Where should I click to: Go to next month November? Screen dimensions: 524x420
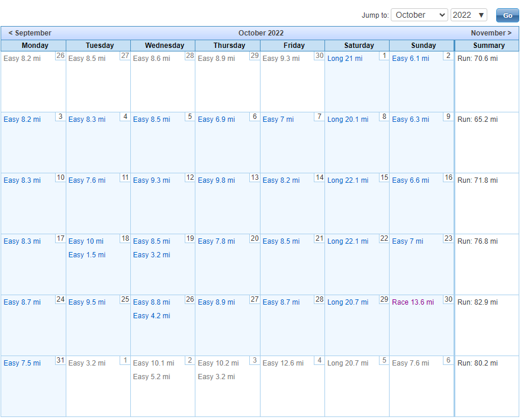pos(491,33)
